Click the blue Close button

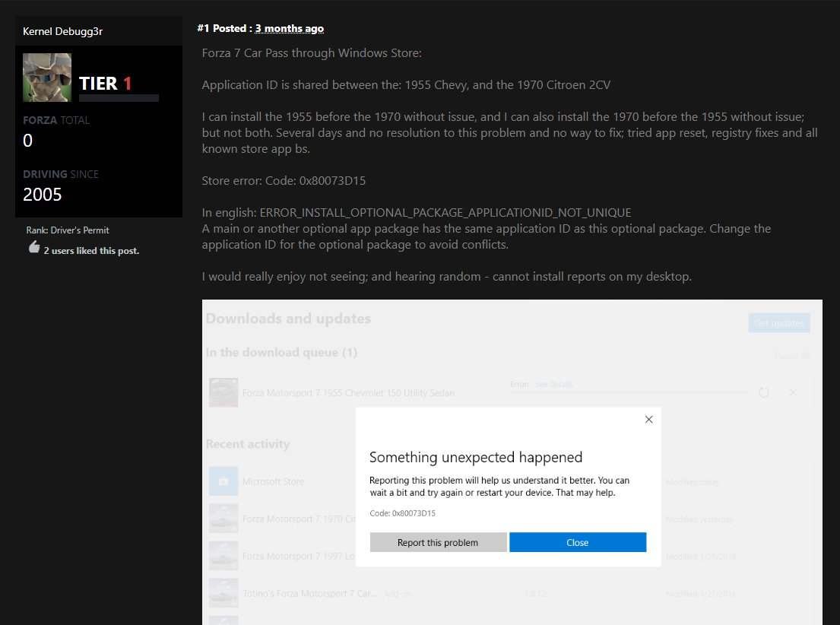[x=578, y=542]
